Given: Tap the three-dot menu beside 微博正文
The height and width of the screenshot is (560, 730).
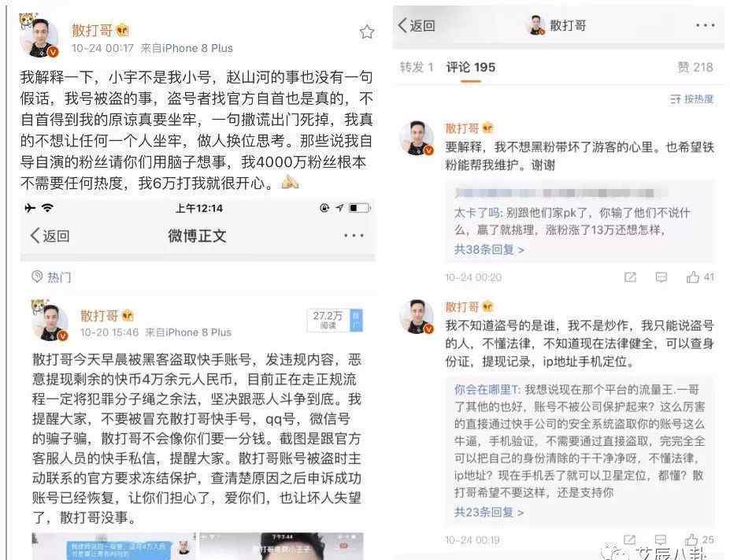Looking at the screenshot, I should click(x=354, y=235).
